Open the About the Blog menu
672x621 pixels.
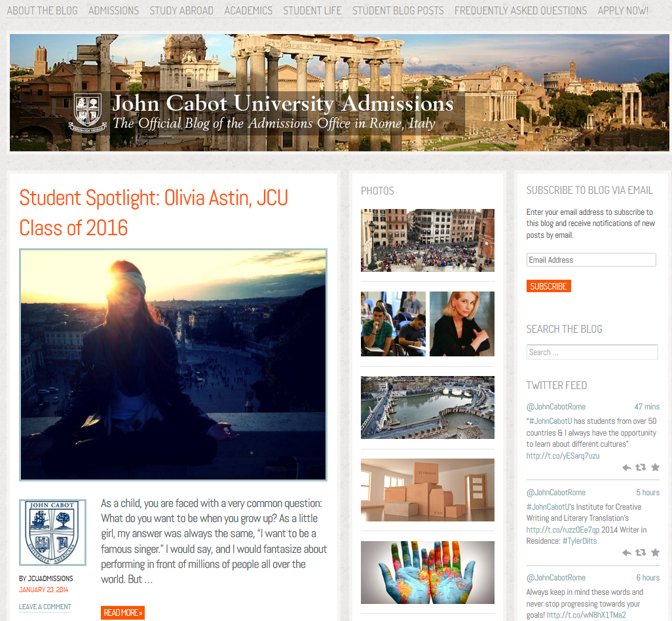(x=43, y=10)
